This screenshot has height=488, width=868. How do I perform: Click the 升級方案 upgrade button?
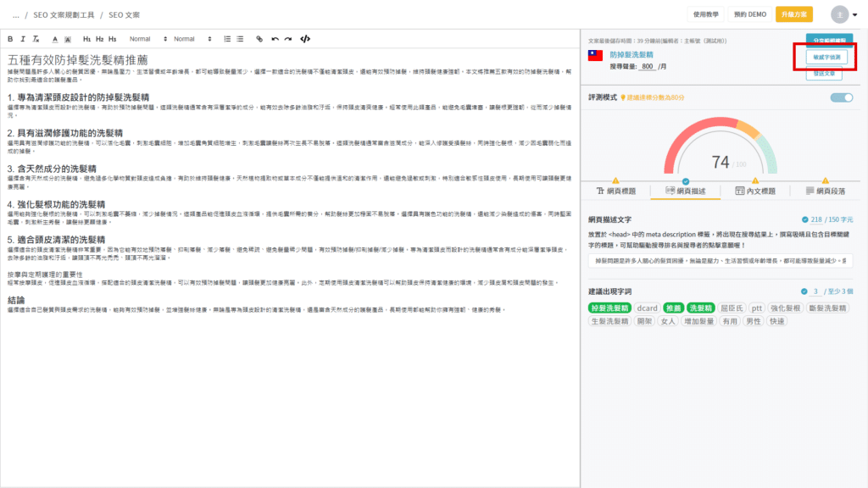[793, 14]
